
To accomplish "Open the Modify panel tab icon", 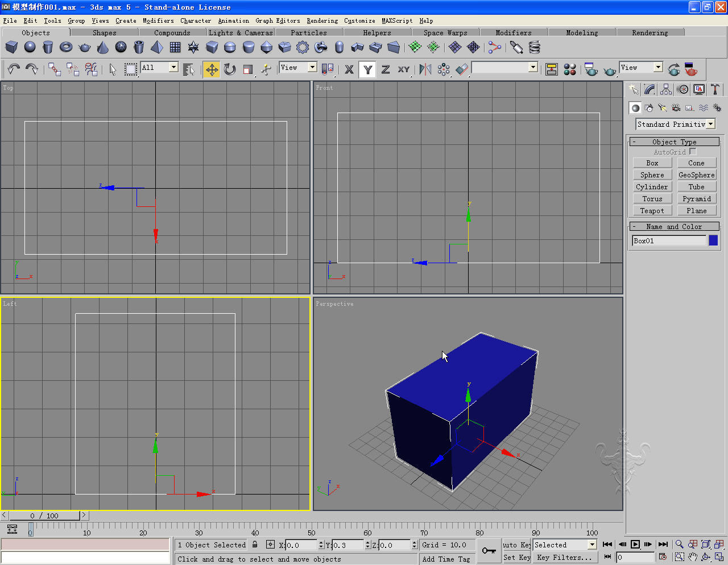I will click(x=650, y=89).
